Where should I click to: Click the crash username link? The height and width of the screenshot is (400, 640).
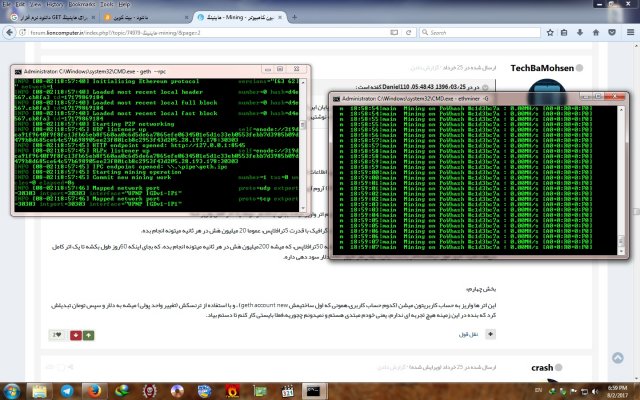(x=542, y=368)
